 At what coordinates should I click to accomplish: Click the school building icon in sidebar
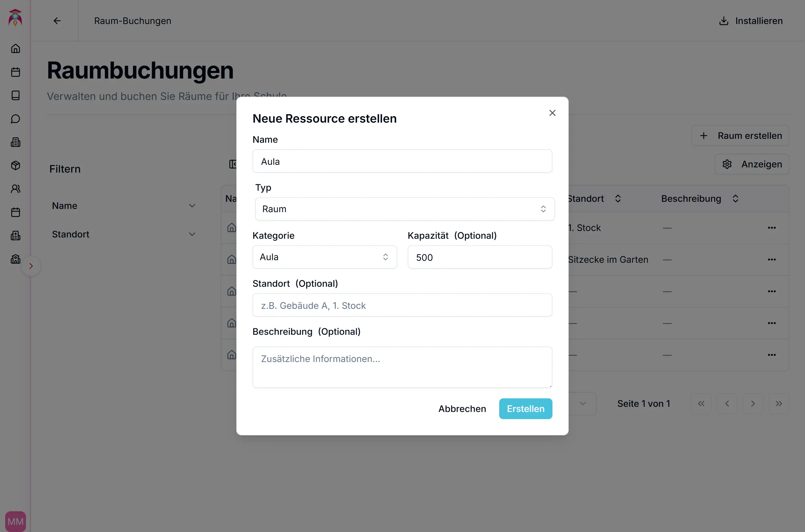coord(16,259)
